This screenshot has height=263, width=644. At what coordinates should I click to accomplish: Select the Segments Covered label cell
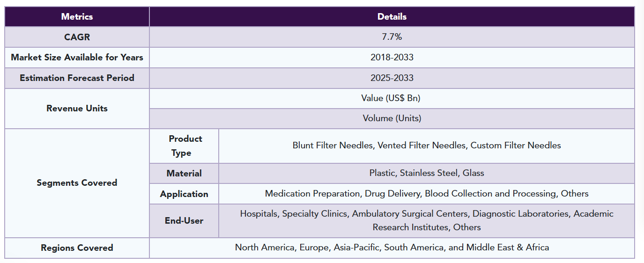point(77,183)
